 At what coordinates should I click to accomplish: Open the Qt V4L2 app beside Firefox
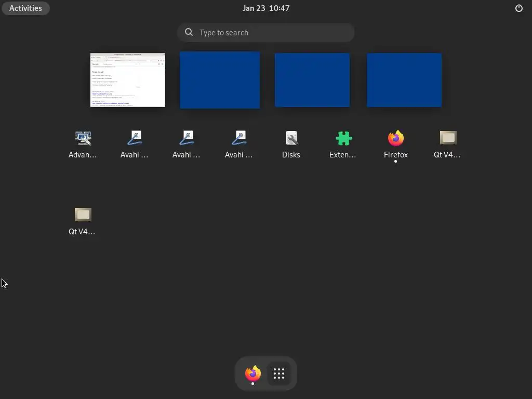448,144
